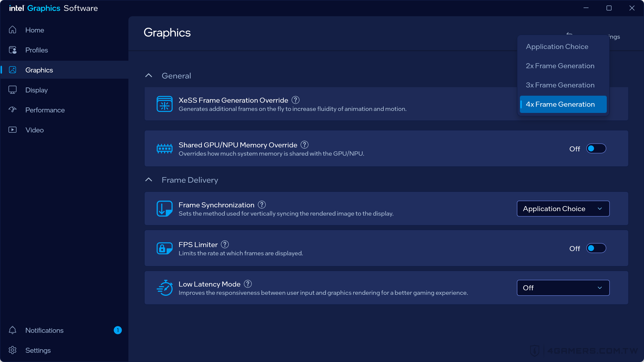
Task: Click the Shared GPU/NPU Memory help icon
Action: 304,145
